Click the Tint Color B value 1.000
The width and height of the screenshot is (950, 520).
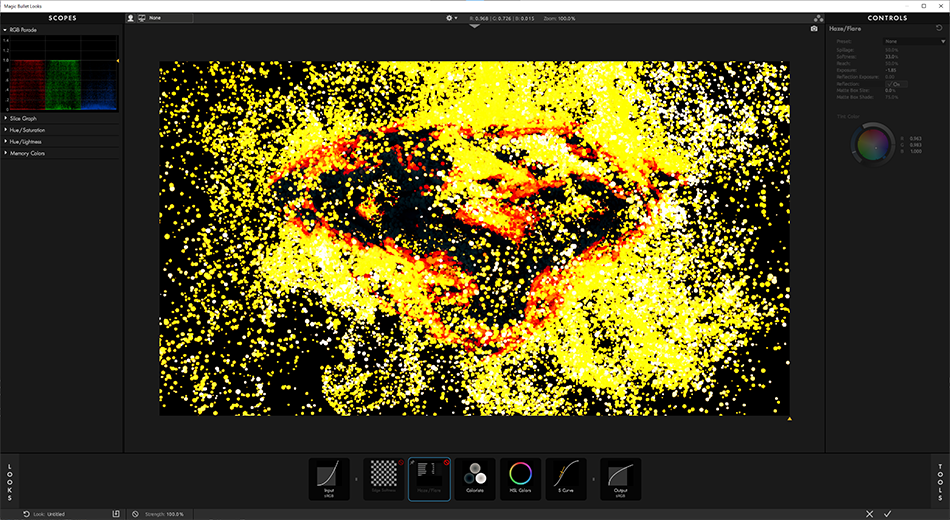click(916, 152)
